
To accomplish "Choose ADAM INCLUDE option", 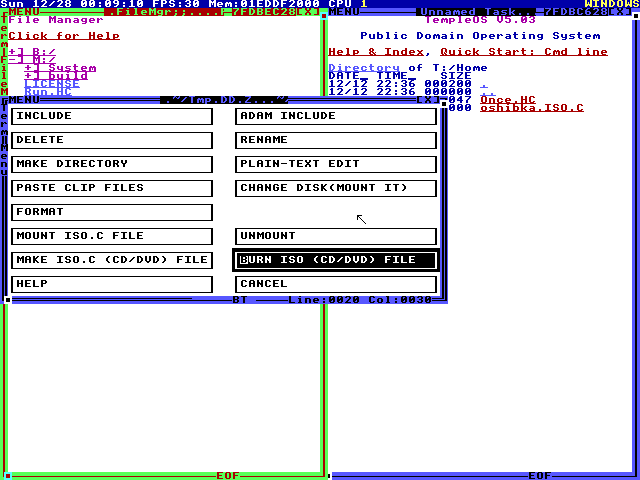I will point(336,116).
